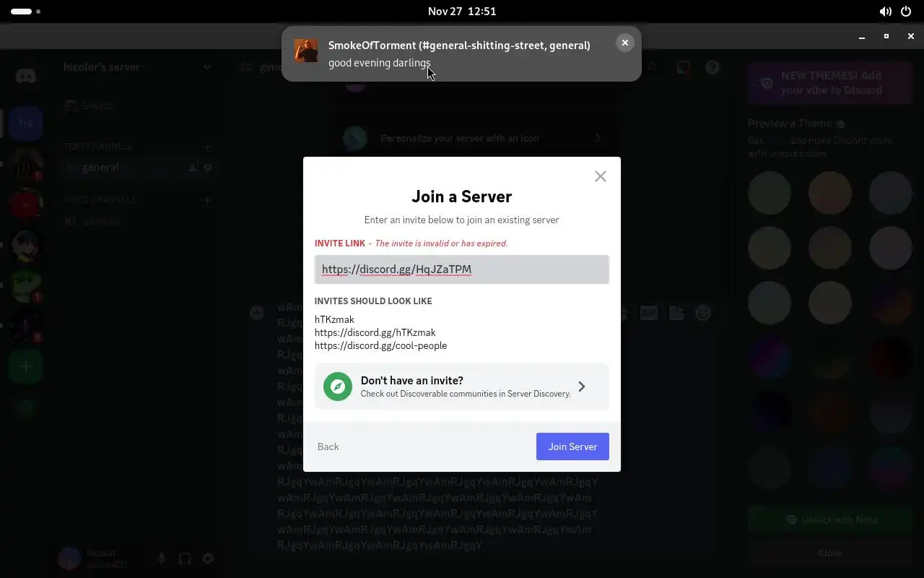Open Server Discovery from Don't have an invite
The image size is (924, 578).
pos(462,387)
